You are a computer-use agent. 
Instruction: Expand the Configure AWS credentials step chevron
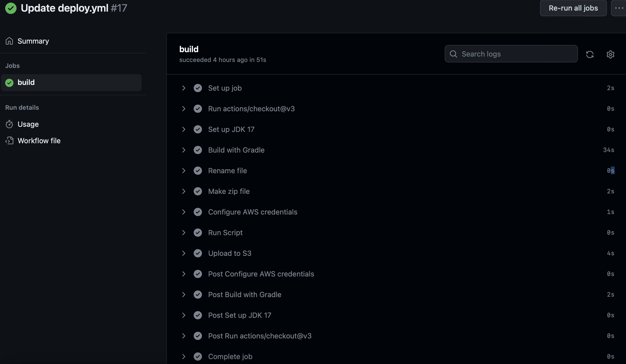pyautogui.click(x=184, y=212)
